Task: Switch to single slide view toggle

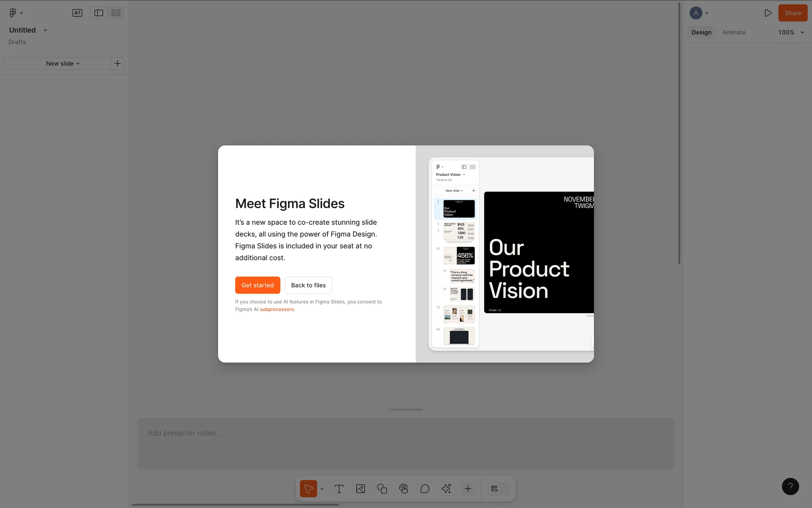Action: [99, 13]
